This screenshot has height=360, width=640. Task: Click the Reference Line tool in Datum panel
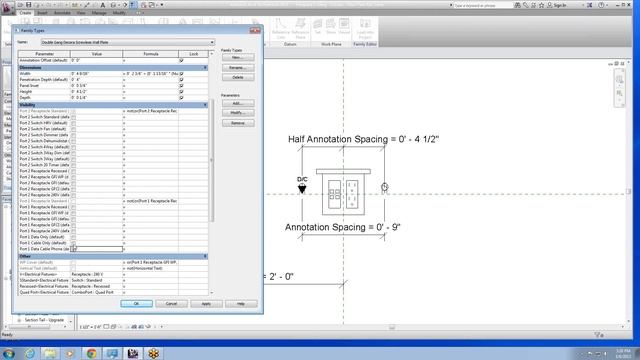click(x=280, y=29)
